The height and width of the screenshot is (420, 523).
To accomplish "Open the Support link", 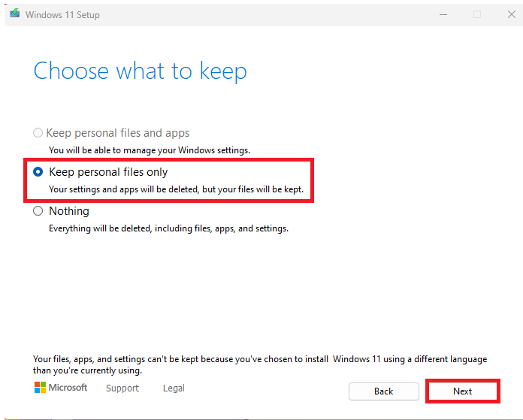I will [122, 388].
